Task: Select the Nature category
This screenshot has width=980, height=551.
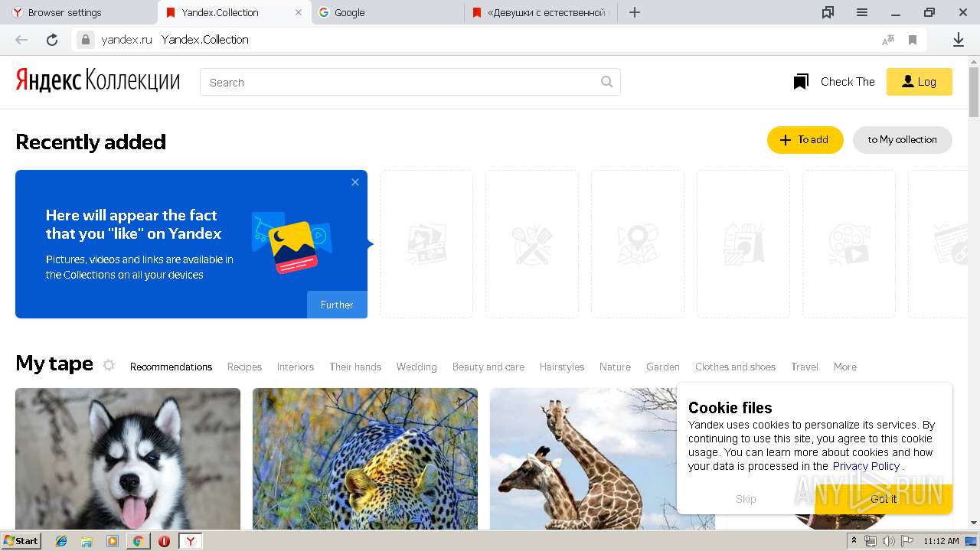Action: pos(615,367)
